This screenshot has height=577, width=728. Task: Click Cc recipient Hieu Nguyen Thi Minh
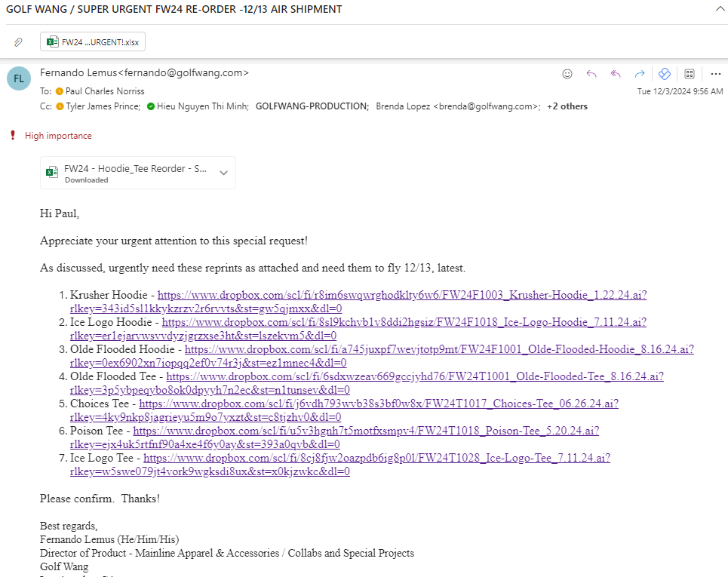click(x=202, y=106)
